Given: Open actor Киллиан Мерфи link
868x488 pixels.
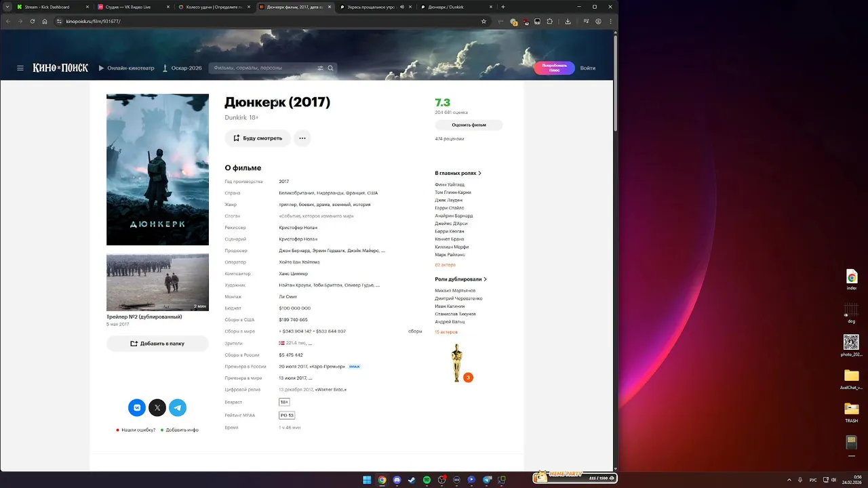Looking at the screenshot, I should pos(452,247).
